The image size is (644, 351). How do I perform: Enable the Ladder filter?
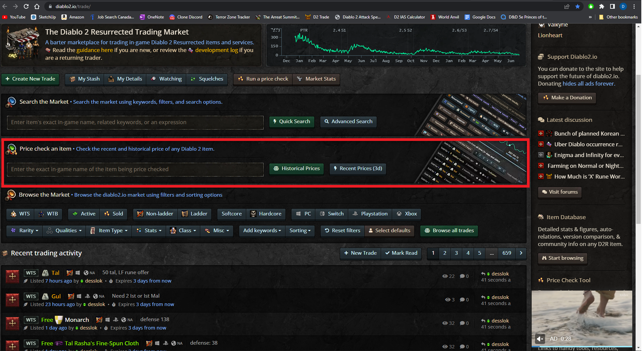pos(195,214)
